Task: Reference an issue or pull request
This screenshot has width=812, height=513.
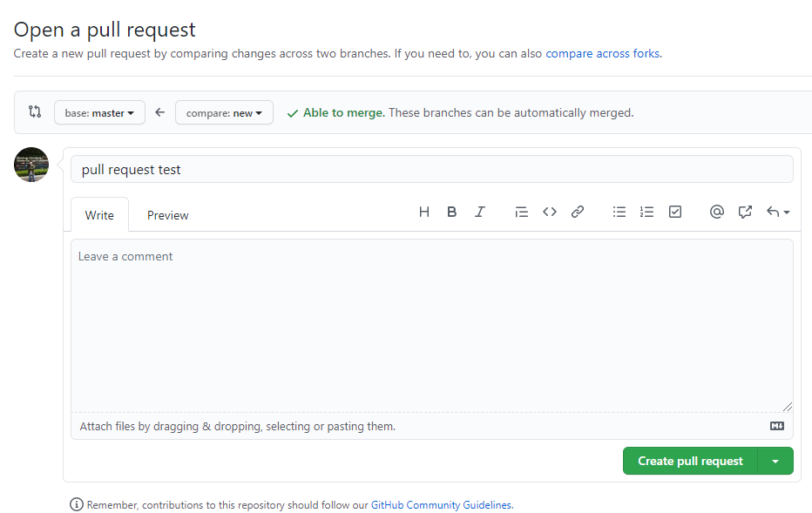Action: [x=745, y=212]
